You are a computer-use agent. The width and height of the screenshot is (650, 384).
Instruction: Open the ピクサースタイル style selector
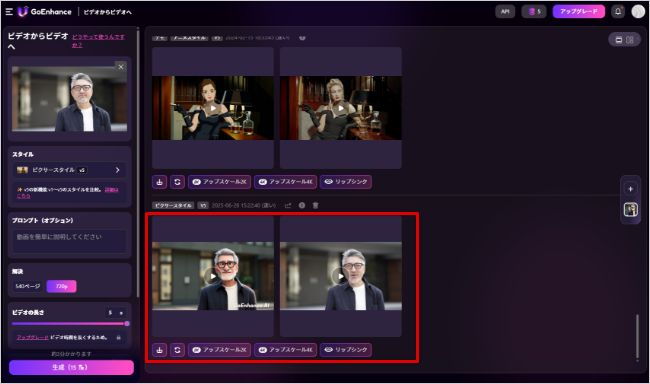(x=69, y=170)
